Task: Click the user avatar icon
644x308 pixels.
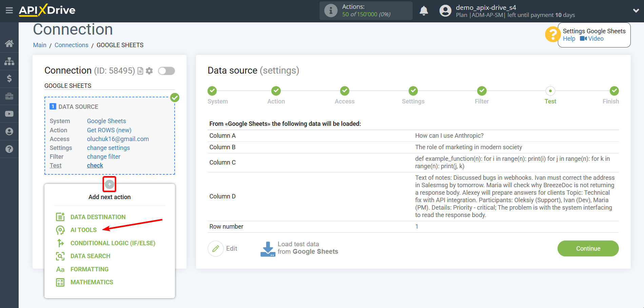Action: (x=445, y=11)
